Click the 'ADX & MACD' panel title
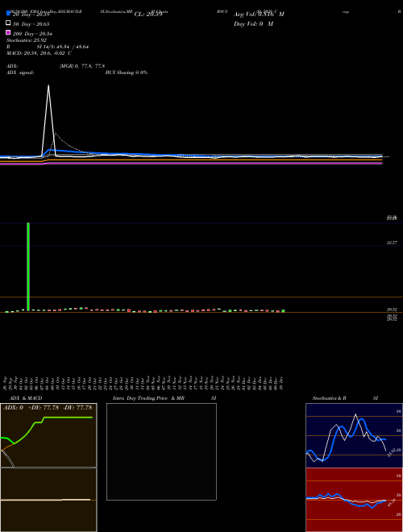403x532 pixels. (26, 398)
